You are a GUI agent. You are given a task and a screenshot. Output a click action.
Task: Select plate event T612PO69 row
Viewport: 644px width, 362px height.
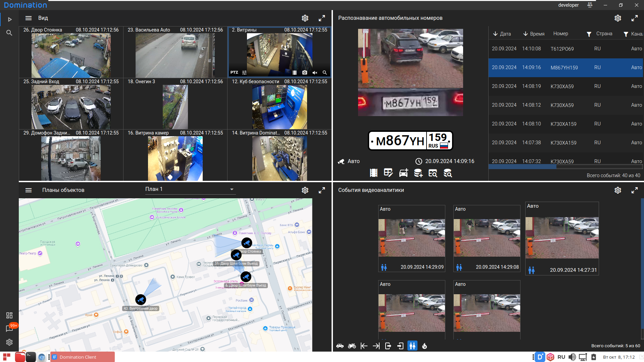pyautogui.click(x=566, y=49)
